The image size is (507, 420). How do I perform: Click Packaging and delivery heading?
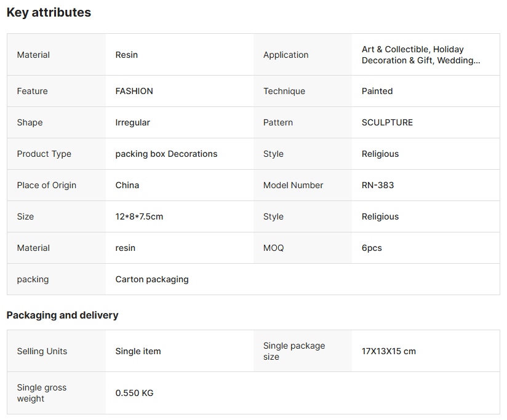(x=62, y=315)
